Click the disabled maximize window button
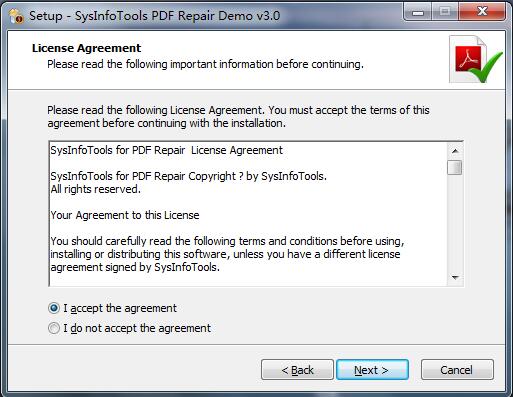513x397 pixels. (x=445, y=12)
